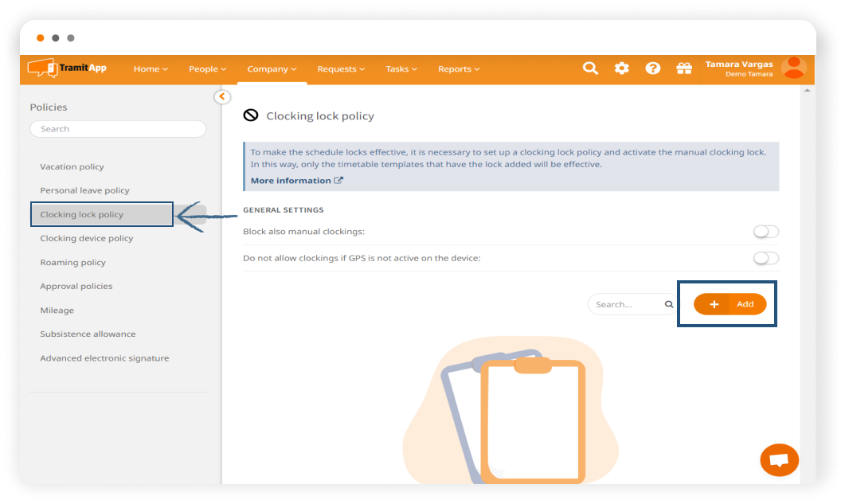This screenshot has height=504, width=845.
Task: Expand the Reports dropdown menu
Action: 459,69
